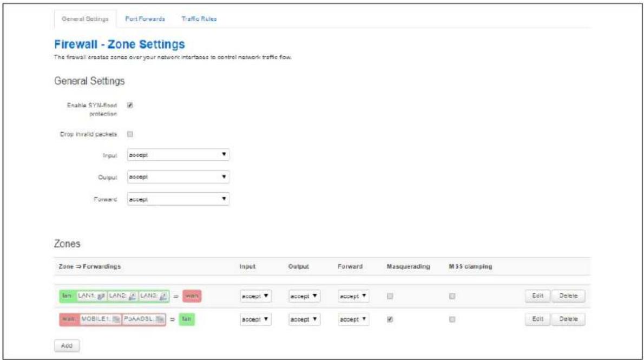Image resolution: width=644 pixels, height=360 pixels.
Task: Click the red wan zone source label
Action: click(x=68, y=319)
